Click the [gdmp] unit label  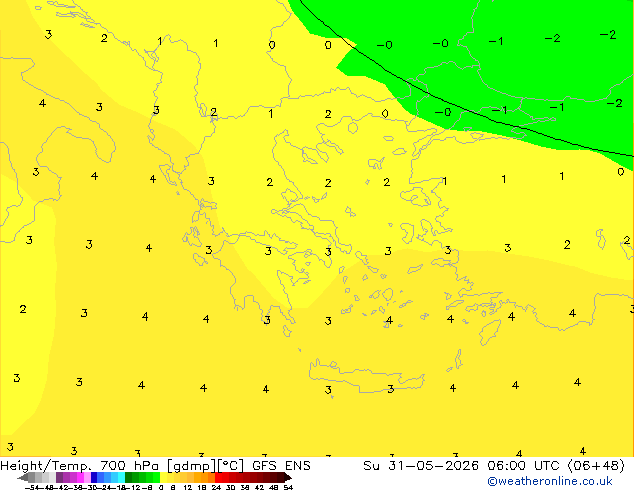tap(192, 466)
